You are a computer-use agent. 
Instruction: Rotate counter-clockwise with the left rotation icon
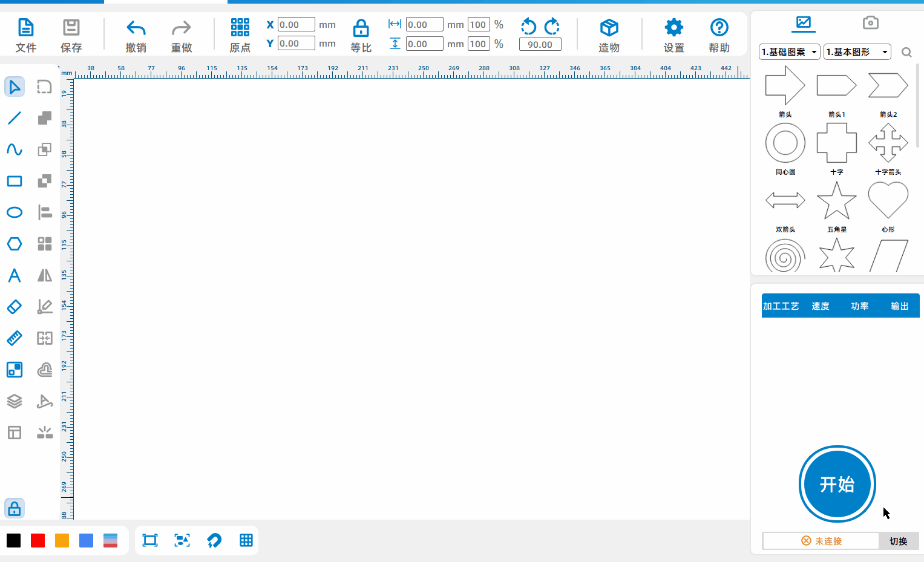click(528, 26)
